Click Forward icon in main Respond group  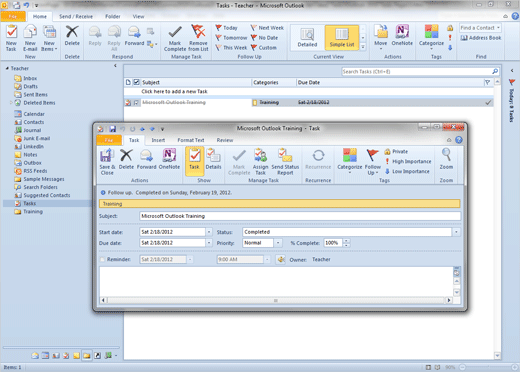pyautogui.click(x=134, y=36)
